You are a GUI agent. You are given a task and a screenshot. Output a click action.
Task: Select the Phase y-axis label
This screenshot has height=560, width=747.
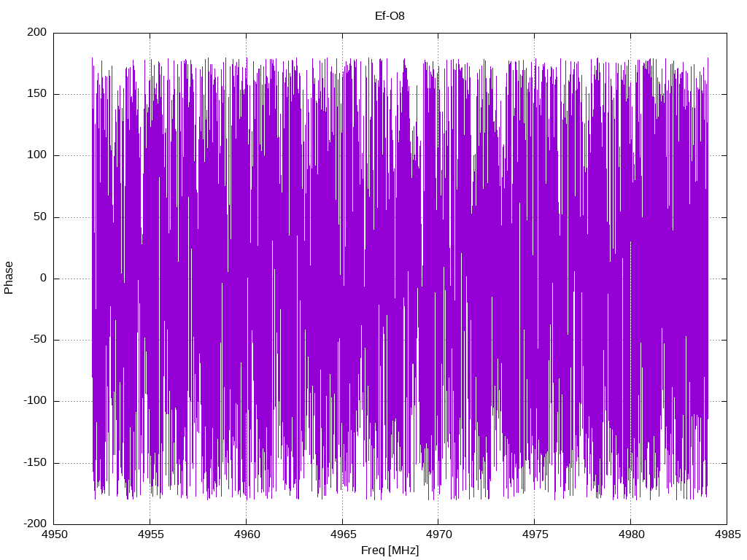pyautogui.click(x=9, y=278)
